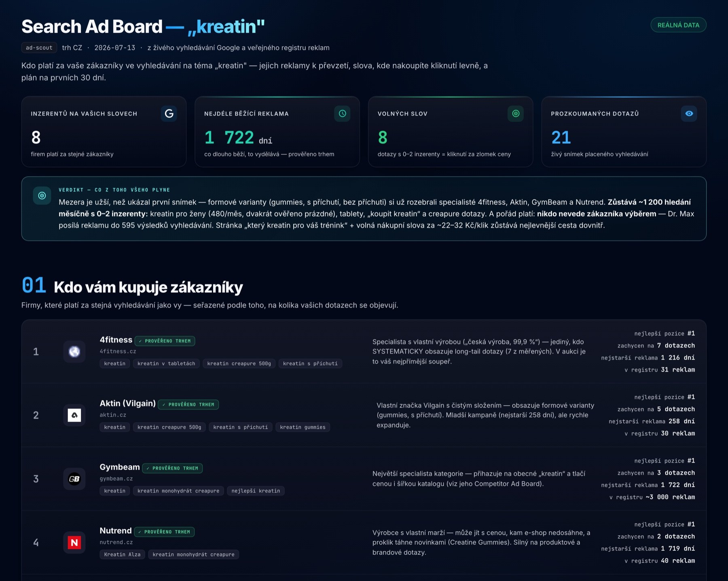
Task: Click 'v registru 40 reklam' text
Action: pos(660,561)
